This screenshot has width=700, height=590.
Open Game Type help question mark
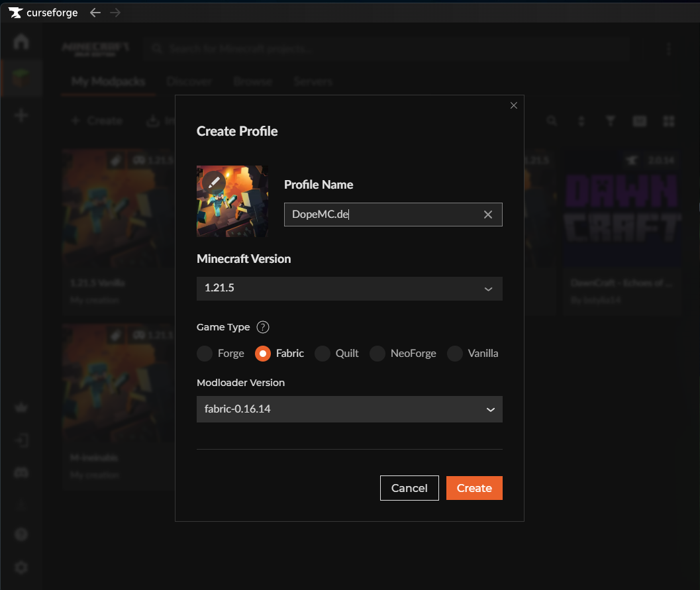click(263, 327)
